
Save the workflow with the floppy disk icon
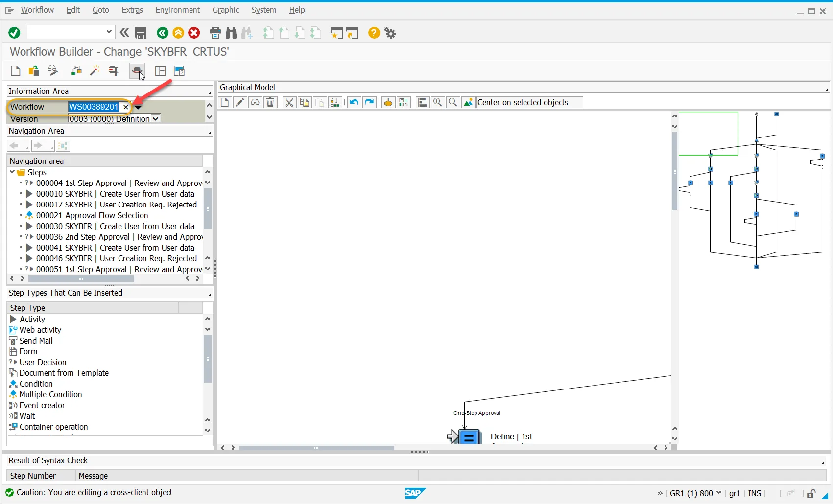pos(141,33)
